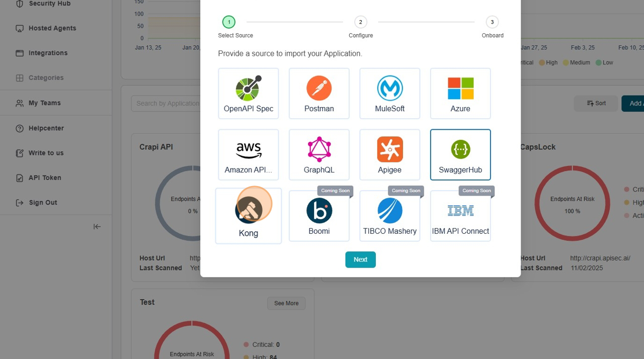
Task: Click the TIBCO Mashery tile
Action: click(x=389, y=216)
